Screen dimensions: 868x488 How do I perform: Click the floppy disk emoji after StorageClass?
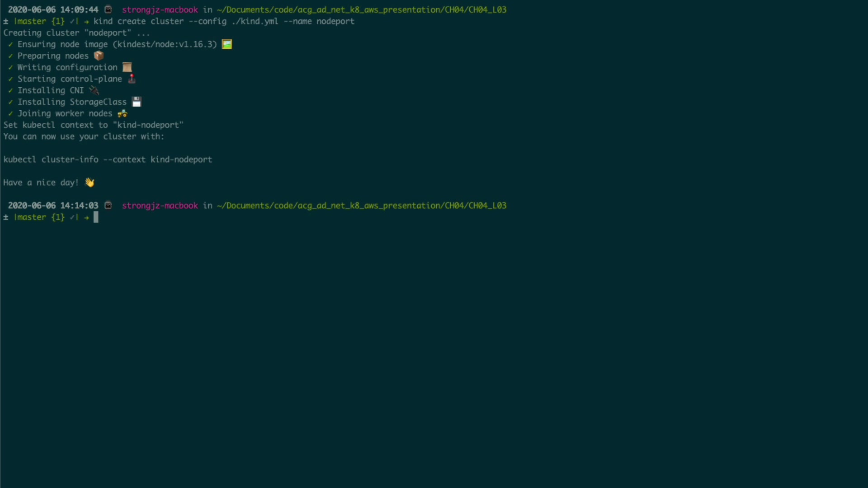[137, 102]
